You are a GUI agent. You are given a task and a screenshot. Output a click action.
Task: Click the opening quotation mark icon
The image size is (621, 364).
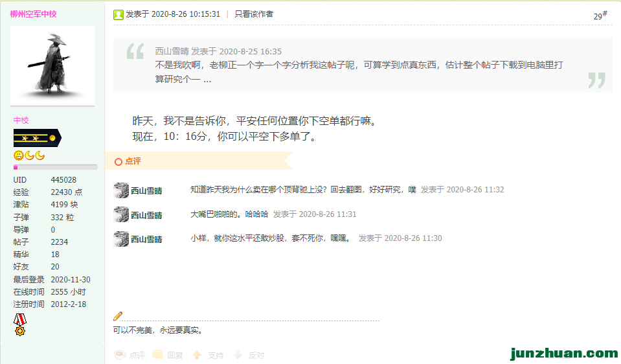pyautogui.click(x=135, y=51)
